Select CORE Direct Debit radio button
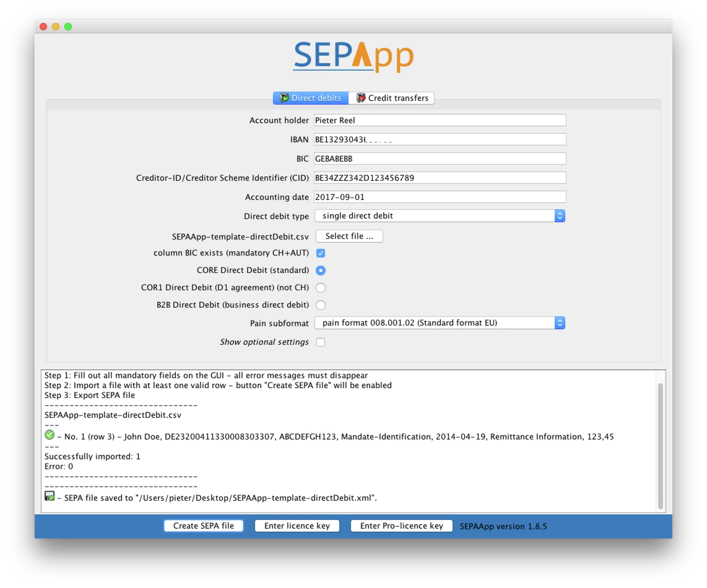 pyautogui.click(x=321, y=271)
